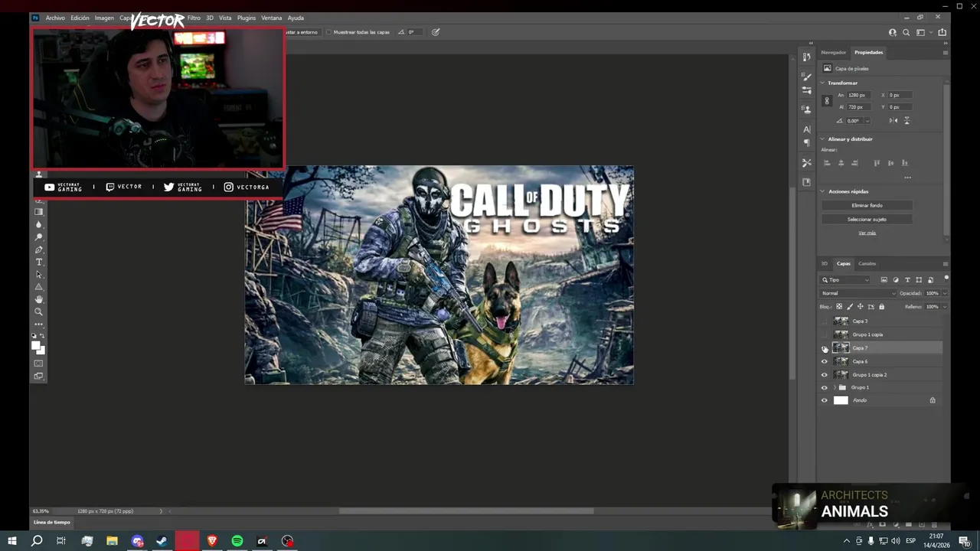The width and height of the screenshot is (980, 551).
Task: Open the three-dot Edit Toolbar button
Action: click(x=39, y=324)
